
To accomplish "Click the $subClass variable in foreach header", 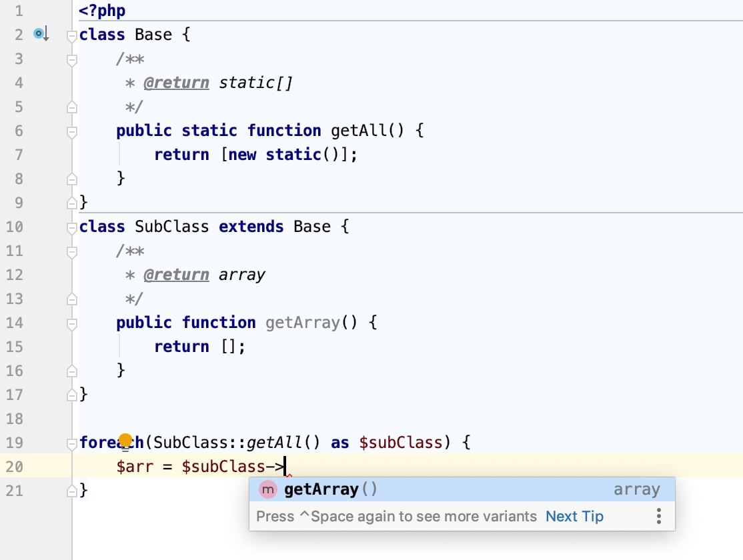I will coord(400,443).
